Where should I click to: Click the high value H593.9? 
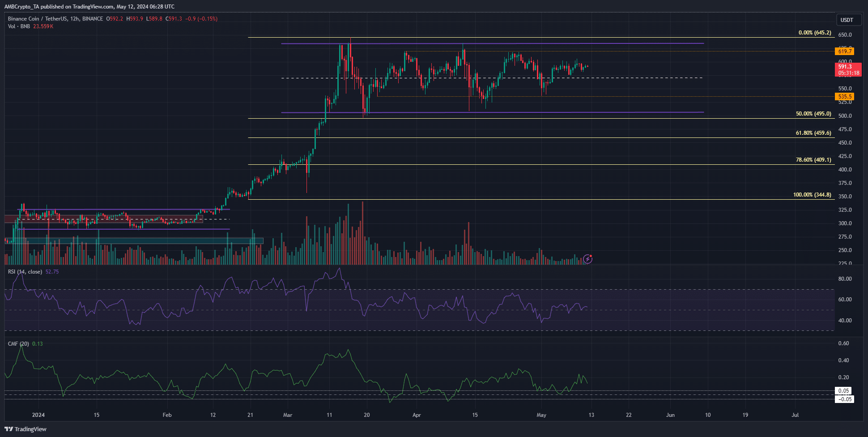click(135, 19)
